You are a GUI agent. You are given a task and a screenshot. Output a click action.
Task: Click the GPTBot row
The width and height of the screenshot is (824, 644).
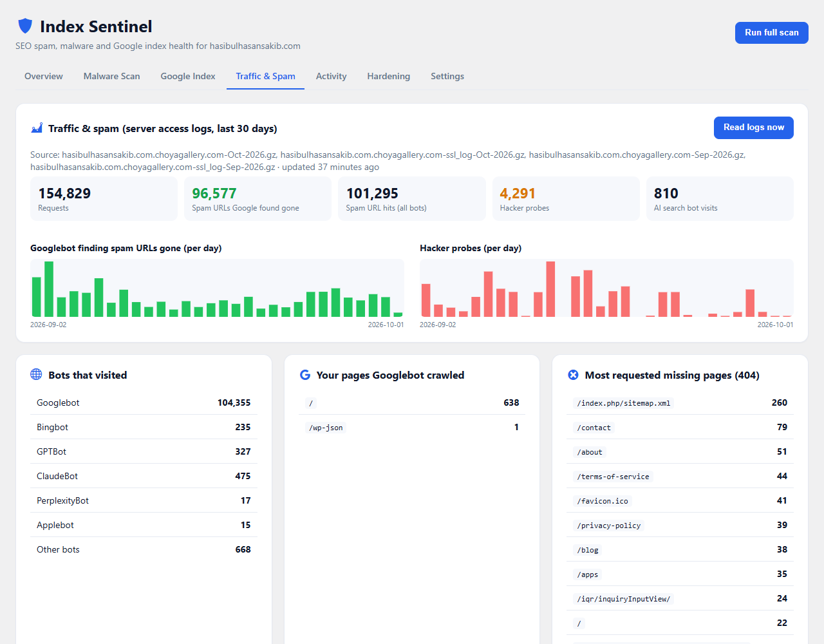[144, 451]
